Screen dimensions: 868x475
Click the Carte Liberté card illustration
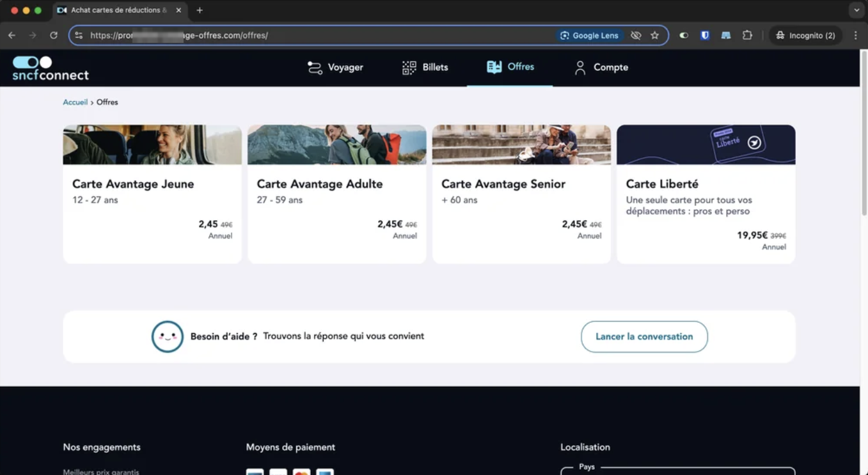click(706, 144)
